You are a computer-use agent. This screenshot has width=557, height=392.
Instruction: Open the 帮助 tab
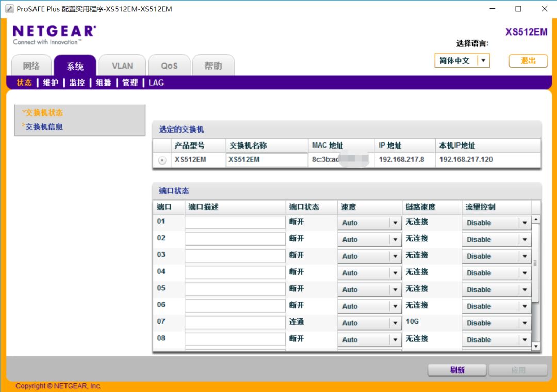coord(213,66)
